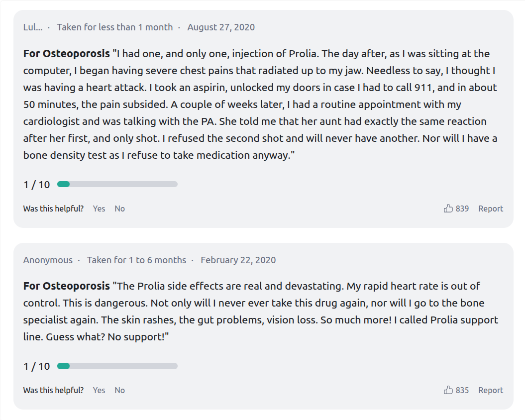
Task: Click thumbs-up icon on the 835-likes review
Action: click(448, 390)
